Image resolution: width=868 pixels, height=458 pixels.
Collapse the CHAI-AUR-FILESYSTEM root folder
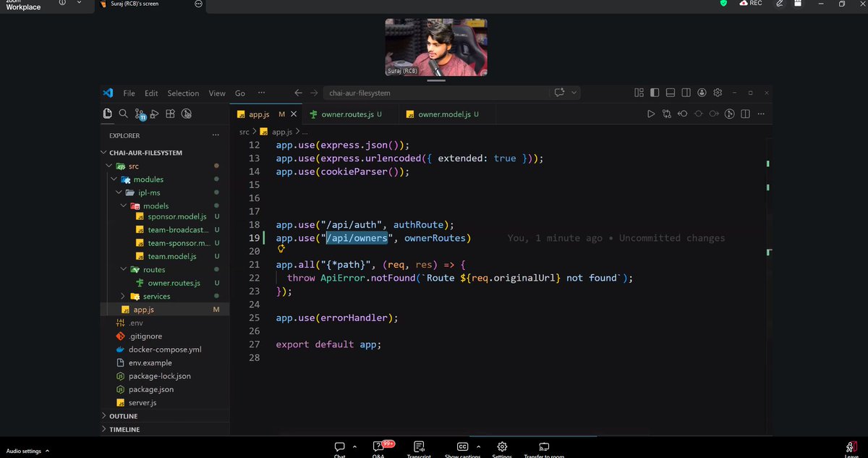click(103, 153)
